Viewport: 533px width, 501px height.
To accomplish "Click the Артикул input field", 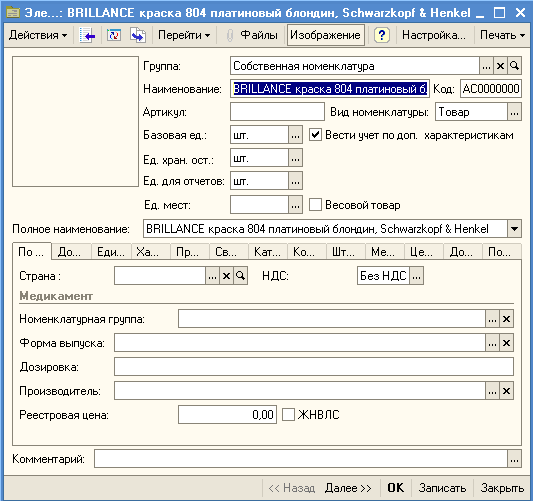I will tap(277, 112).
